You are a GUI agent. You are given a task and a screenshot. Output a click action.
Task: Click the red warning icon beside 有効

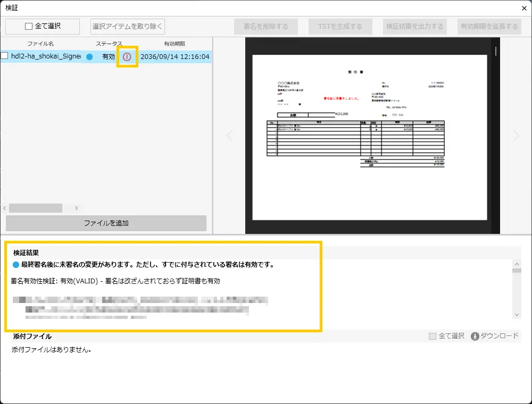(x=127, y=57)
